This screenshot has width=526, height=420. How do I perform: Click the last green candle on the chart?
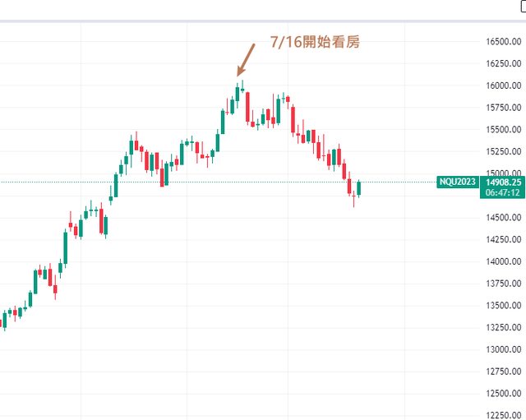tap(359, 188)
